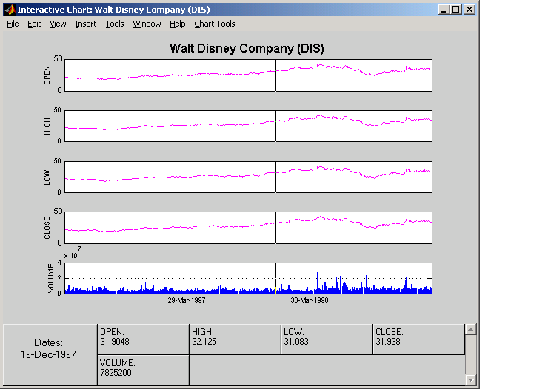Open the Chart Tools menu
This screenshot has width=548, height=392.
tap(215, 24)
